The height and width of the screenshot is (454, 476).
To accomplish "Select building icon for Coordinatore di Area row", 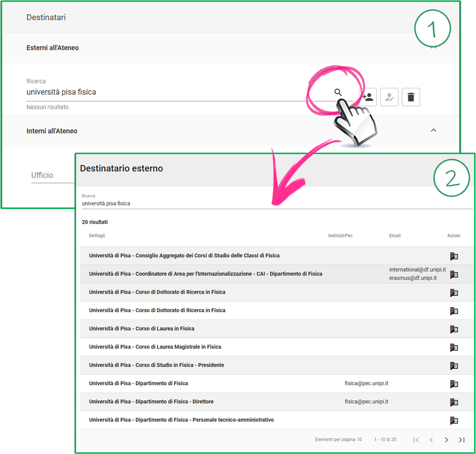I will (454, 274).
